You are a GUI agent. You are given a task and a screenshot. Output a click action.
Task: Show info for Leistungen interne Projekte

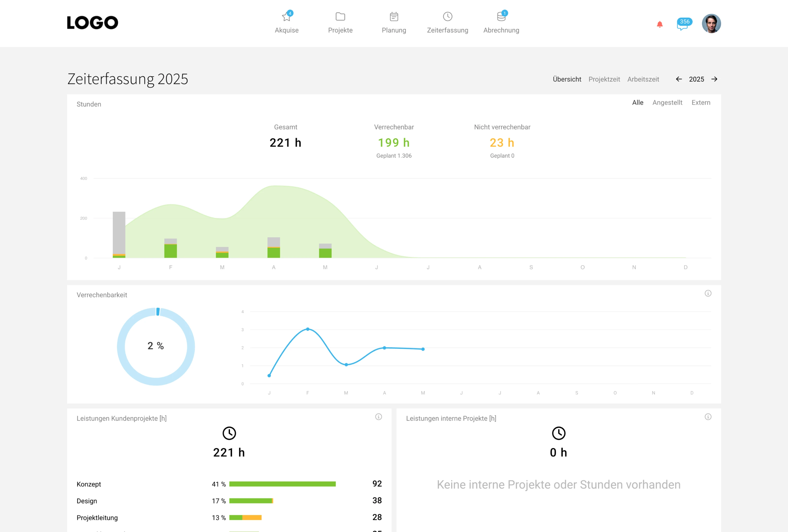[708, 417]
